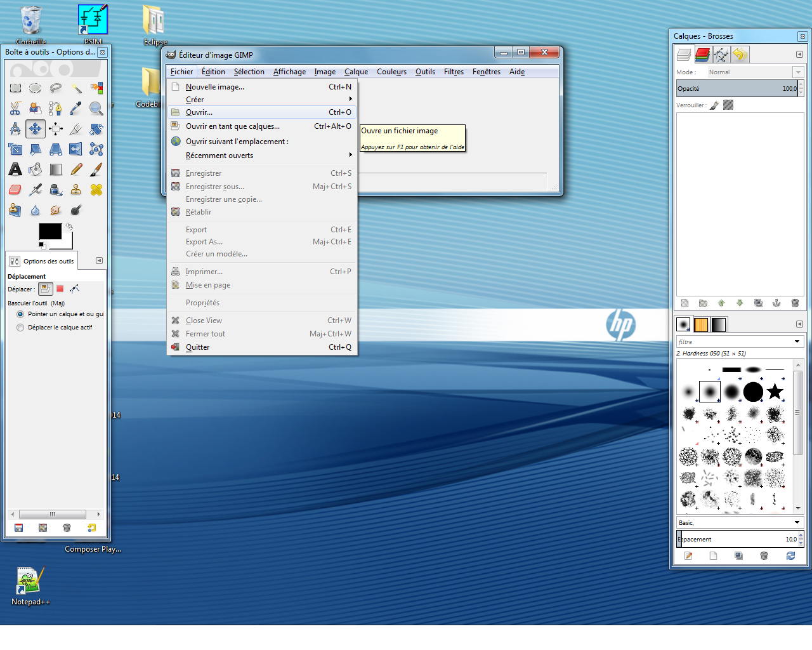Image resolution: width=812 pixels, height=650 pixels.
Task: Switch to the Channels tab in Calques dock
Action: pos(702,55)
